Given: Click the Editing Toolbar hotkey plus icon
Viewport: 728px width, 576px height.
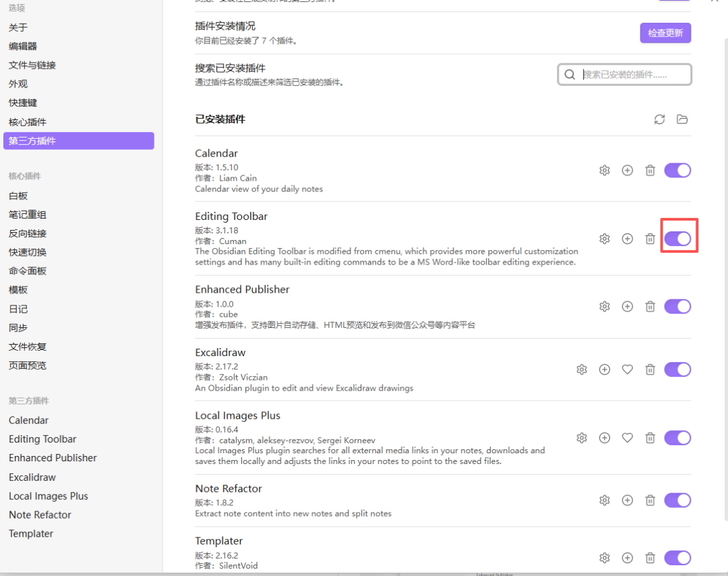Looking at the screenshot, I should point(628,239).
